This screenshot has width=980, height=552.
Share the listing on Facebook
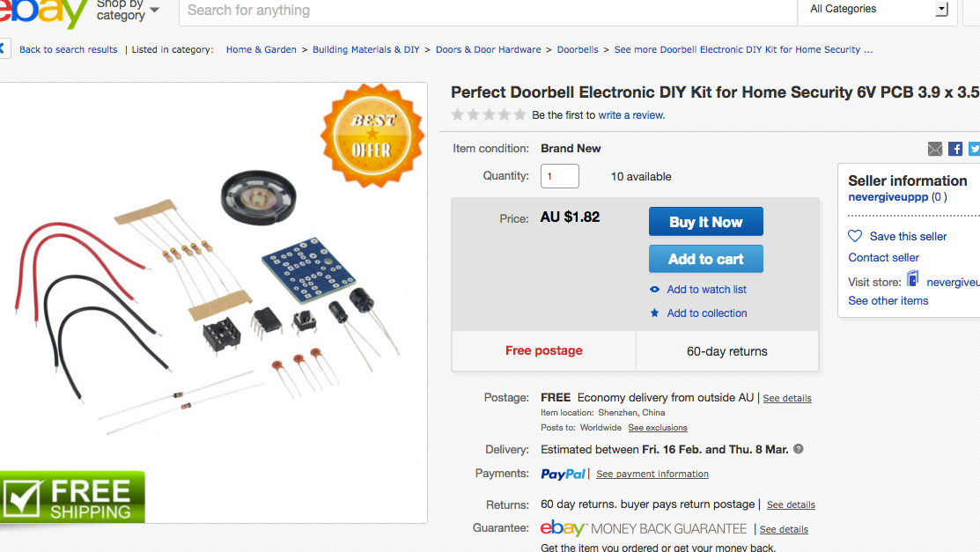click(955, 149)
